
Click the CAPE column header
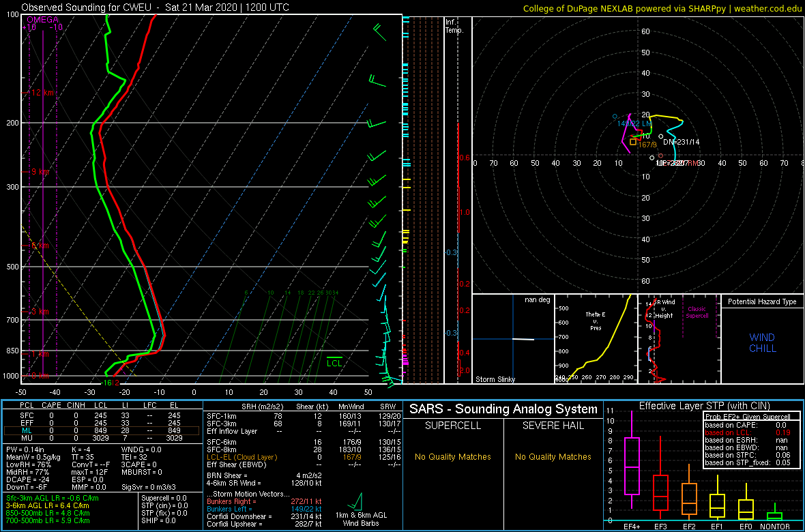[51, 406]
